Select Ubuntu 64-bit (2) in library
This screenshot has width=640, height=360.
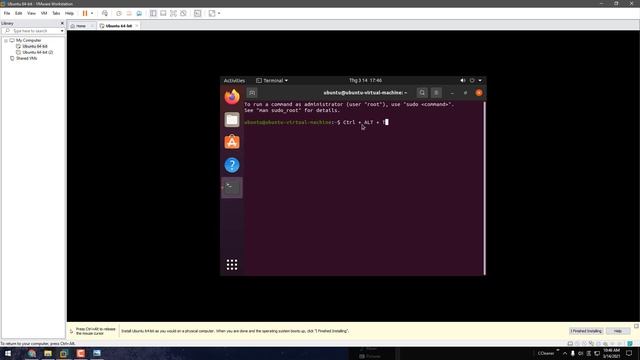37,52
